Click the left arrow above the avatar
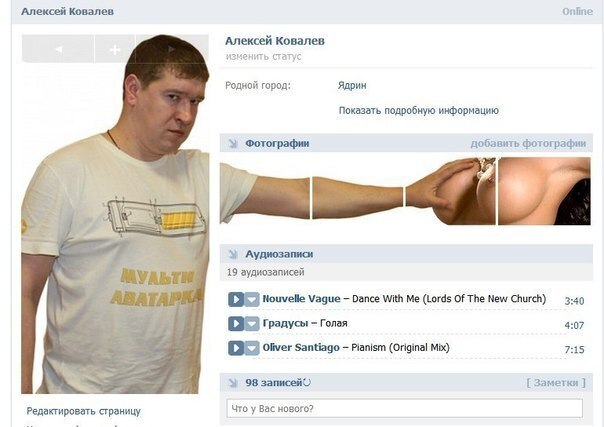This screenshot has height=427, width=604. point(58,49)
